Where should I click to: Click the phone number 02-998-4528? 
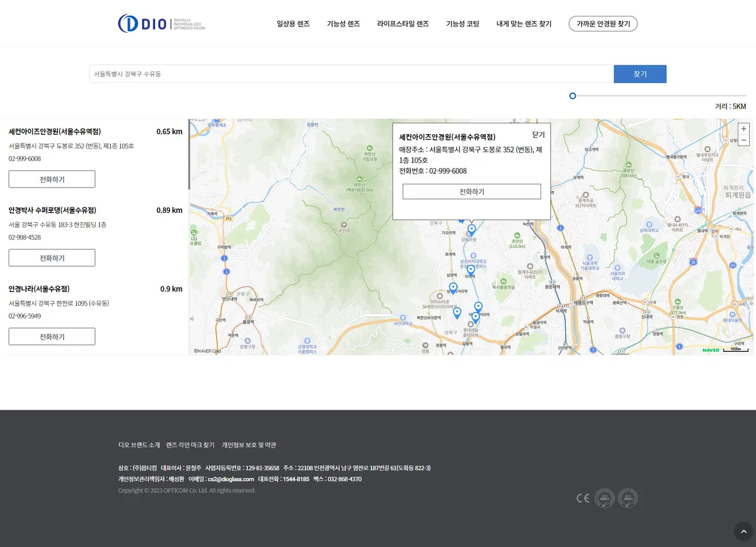pos(25,237)
